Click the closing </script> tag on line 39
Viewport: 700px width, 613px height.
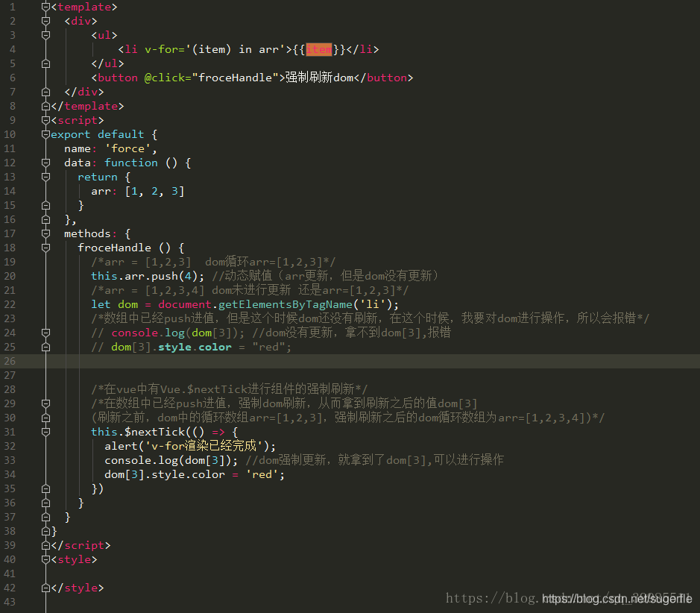[81, 545]
